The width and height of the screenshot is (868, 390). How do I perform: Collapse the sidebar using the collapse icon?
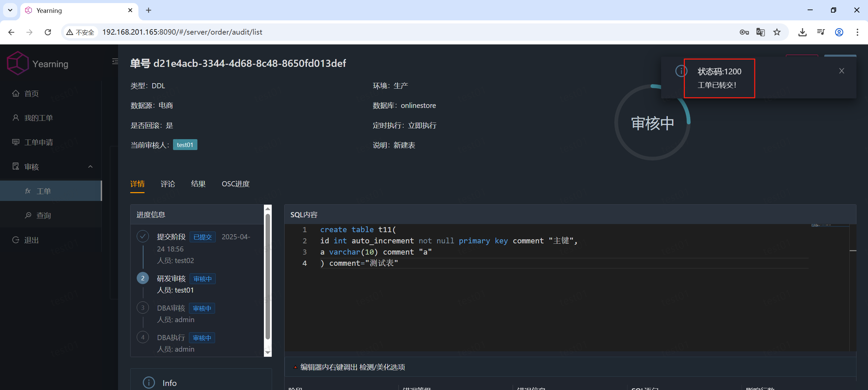pos(115,61)
